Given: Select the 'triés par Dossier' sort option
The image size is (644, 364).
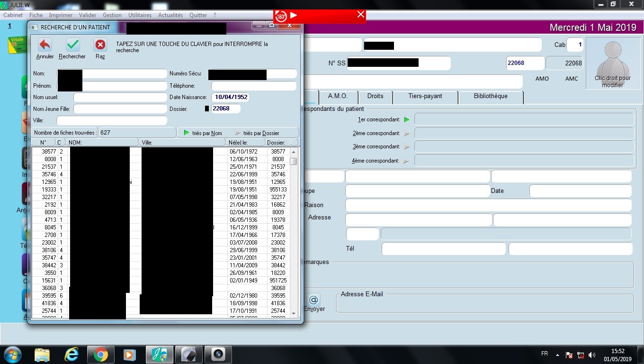Looking at the screenshot, I should point(257,133).
